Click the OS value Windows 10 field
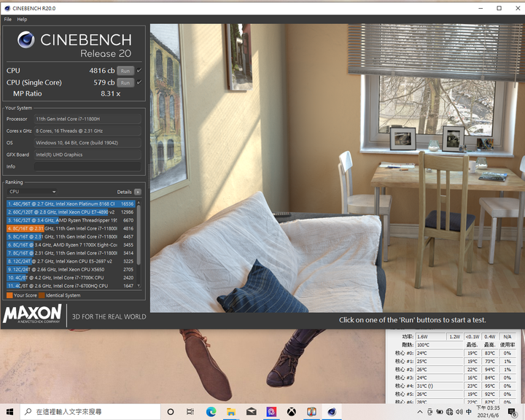This screenshot has width=525, height=420. [87, 143]
